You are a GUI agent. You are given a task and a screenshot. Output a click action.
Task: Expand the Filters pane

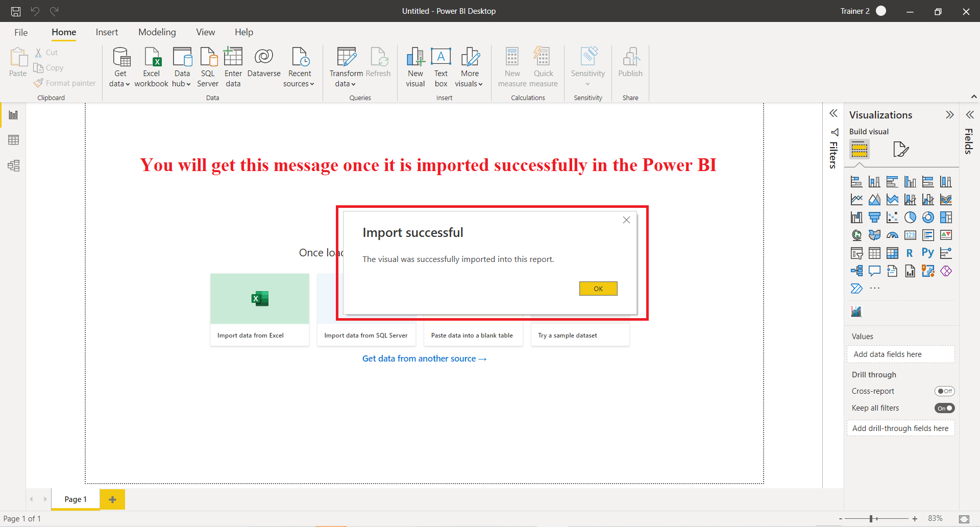click(x=834, y=113)
